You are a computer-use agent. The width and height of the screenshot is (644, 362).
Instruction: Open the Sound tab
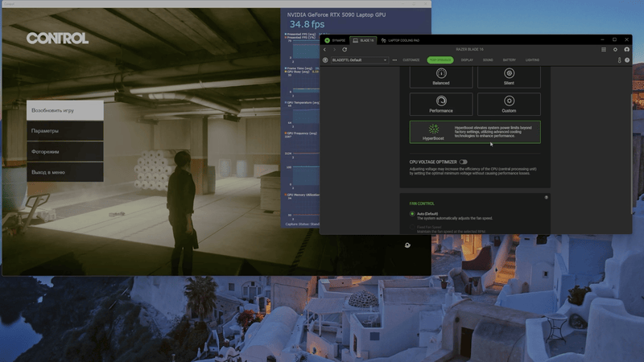point(488,60)
